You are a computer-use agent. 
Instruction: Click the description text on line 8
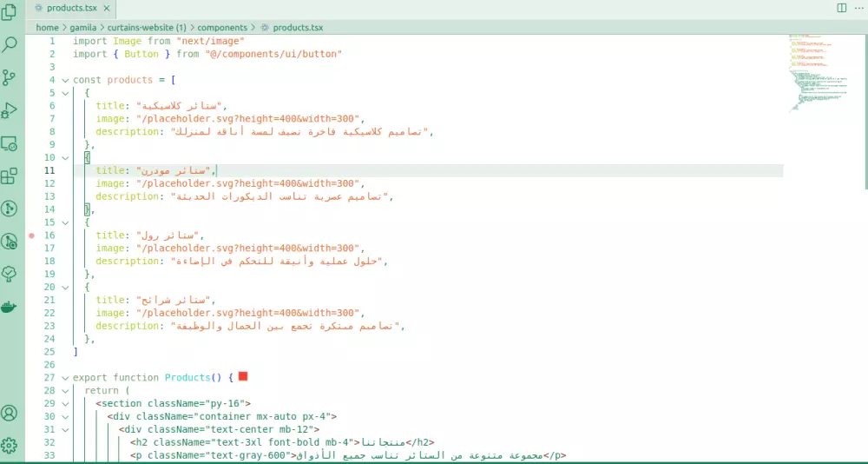pos(299,132)
